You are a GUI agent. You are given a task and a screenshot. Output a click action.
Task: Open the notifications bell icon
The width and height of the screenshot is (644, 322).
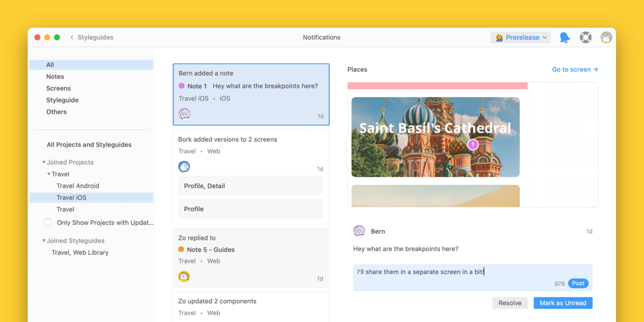(x=564, y=38)
